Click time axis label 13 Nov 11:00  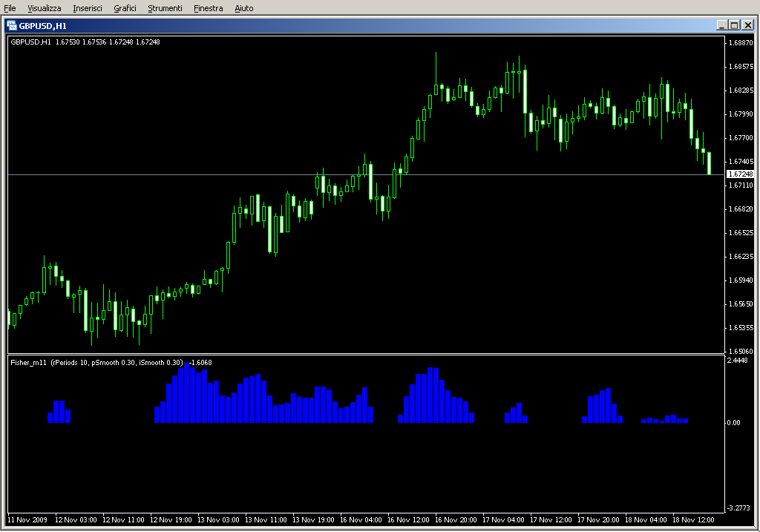[x=266, y=520]
